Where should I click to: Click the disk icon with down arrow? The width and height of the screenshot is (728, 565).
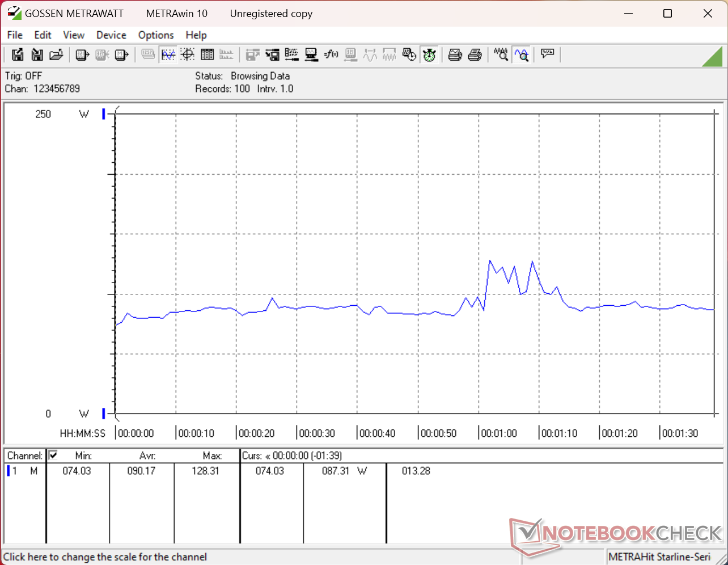[x=37, y=55]
